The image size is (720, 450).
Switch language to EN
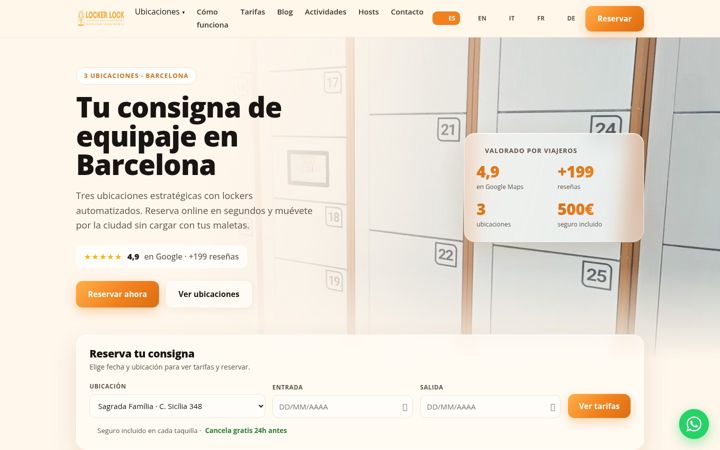point(482,18)
